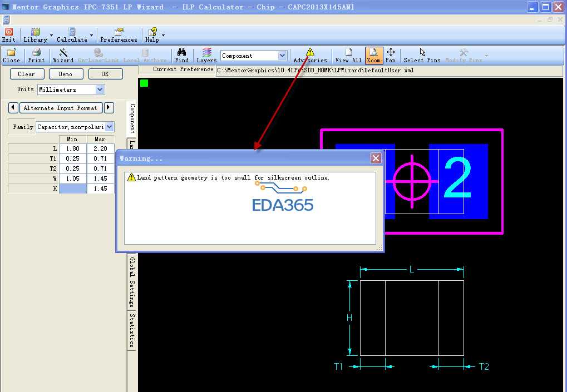Close the Warning dialog
Viewport: 567px width, 392px height.
click(376, 158)
